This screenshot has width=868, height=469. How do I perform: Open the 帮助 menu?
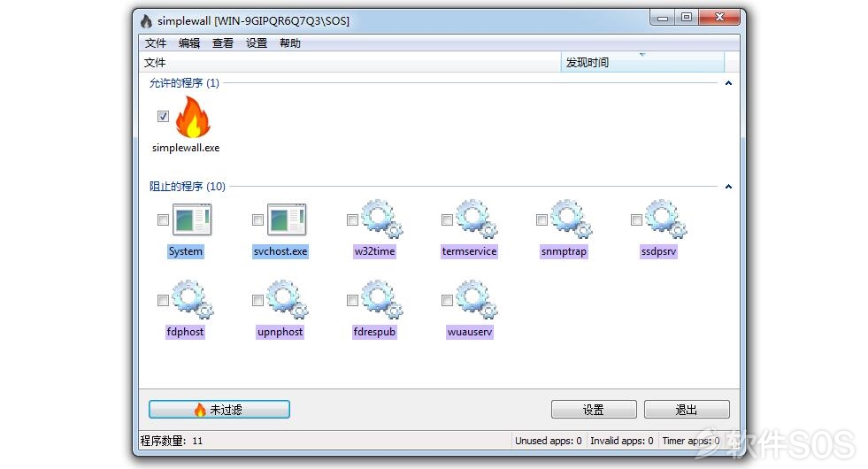(290, 43)
